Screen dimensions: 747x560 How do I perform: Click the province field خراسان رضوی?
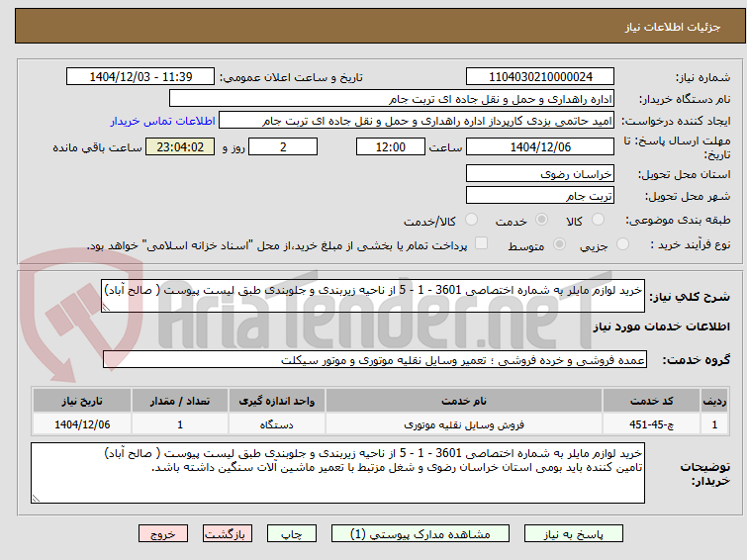pos(540,173)
